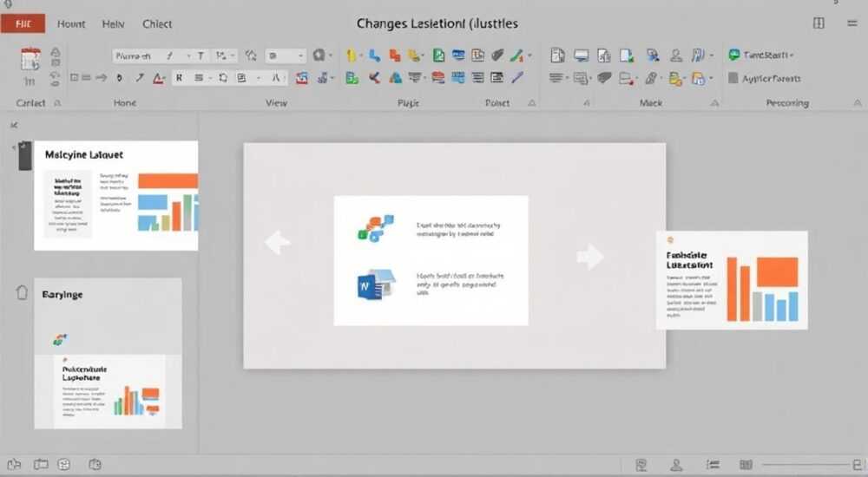
Task: Click the yellow icon starting the top icon row
Action: (x=351, y=56)
